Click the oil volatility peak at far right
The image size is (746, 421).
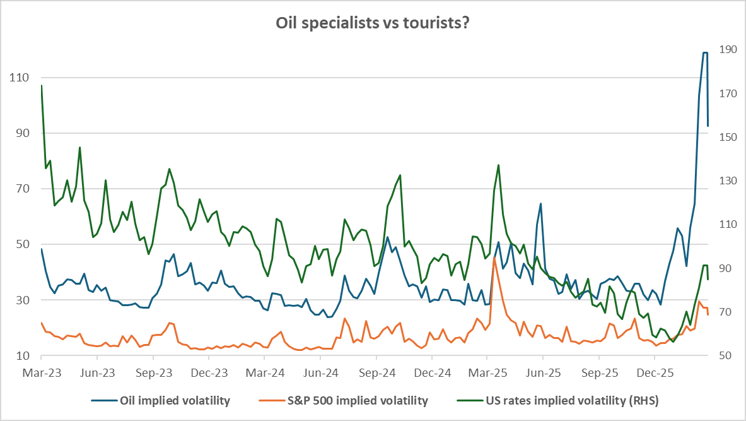(x=705, y=53)
